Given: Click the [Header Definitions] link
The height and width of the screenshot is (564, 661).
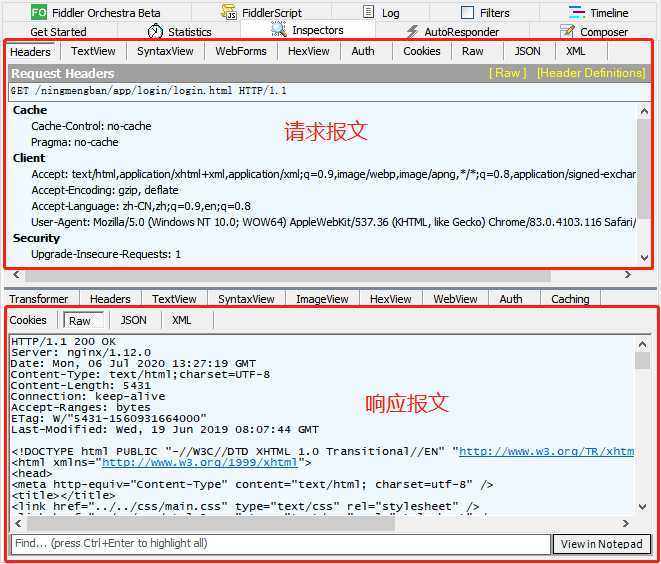Looking at the screenshot, I should 591,73.
